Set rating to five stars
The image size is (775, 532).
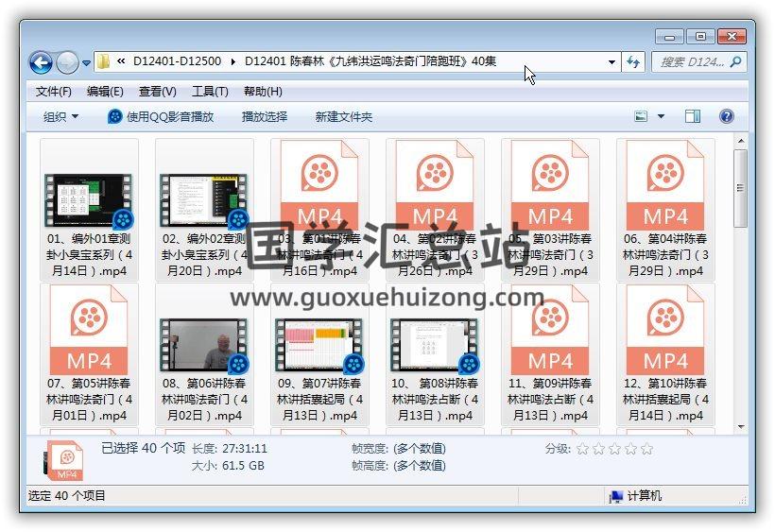(x=646, y=449)
